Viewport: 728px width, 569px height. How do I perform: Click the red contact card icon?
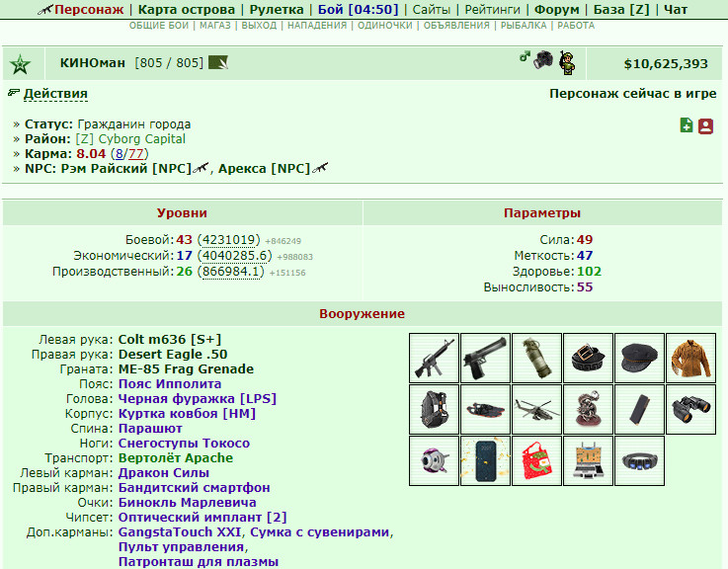pyautogui.click(x=705, y=125)
